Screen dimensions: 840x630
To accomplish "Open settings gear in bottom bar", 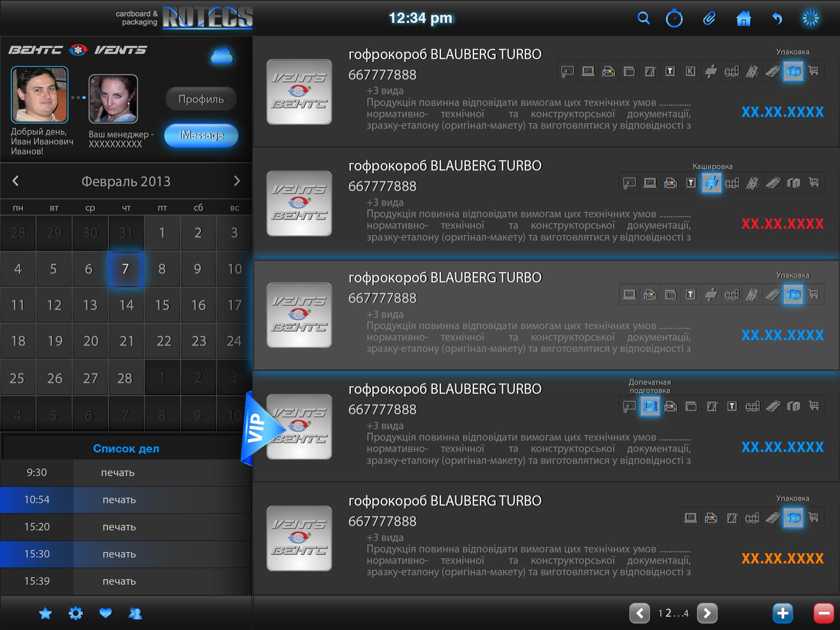I will [x=76, y=613].
